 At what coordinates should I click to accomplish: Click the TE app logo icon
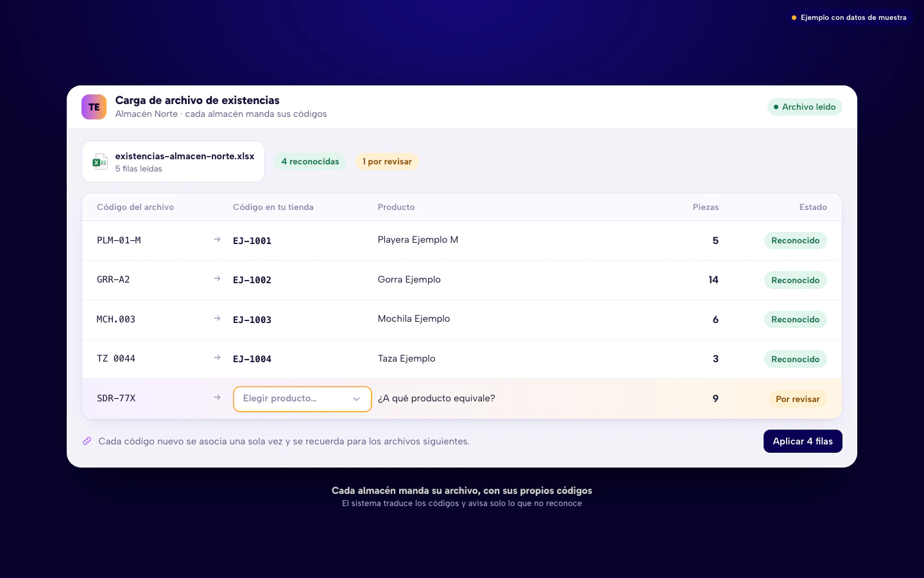[94, 107]
